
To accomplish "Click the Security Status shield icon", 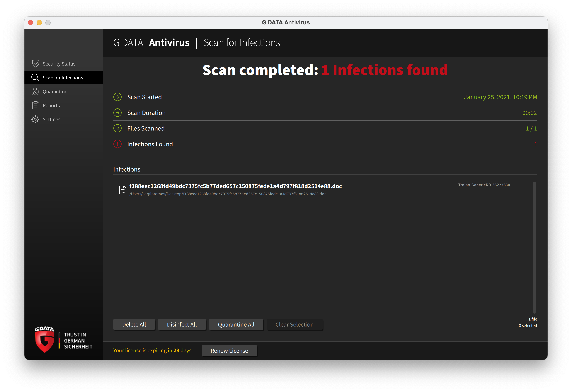I will pyautogui.click(x=36, y=63).
